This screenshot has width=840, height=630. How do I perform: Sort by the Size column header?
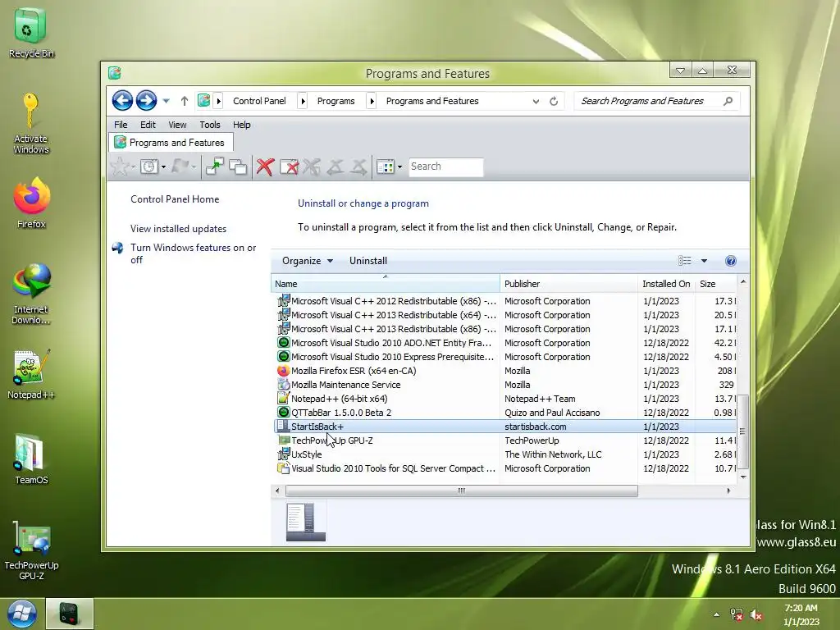coord(716,283)
